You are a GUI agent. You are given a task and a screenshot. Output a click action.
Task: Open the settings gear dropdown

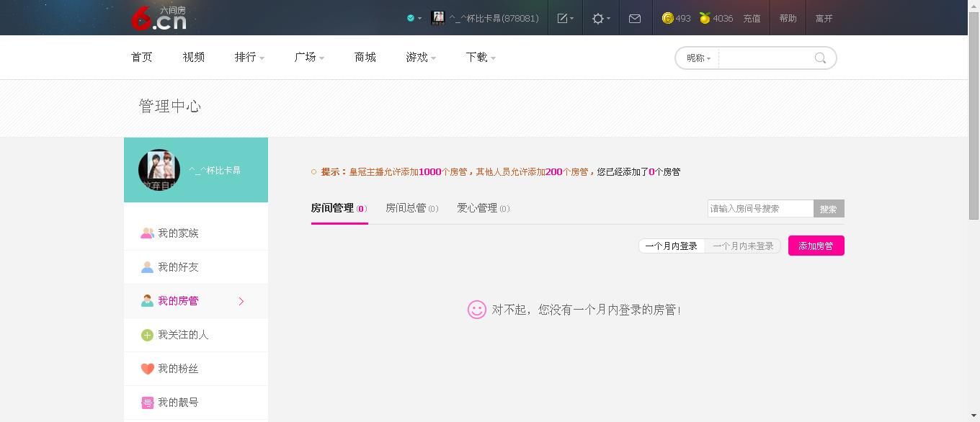pyautogui.click(x=601, y=18)
